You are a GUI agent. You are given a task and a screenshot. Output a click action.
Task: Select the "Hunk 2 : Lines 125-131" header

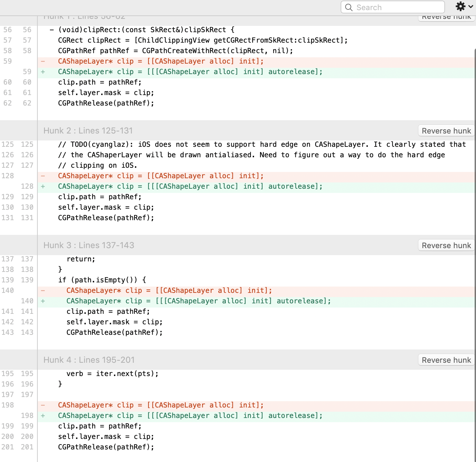(x=88, y=131)
